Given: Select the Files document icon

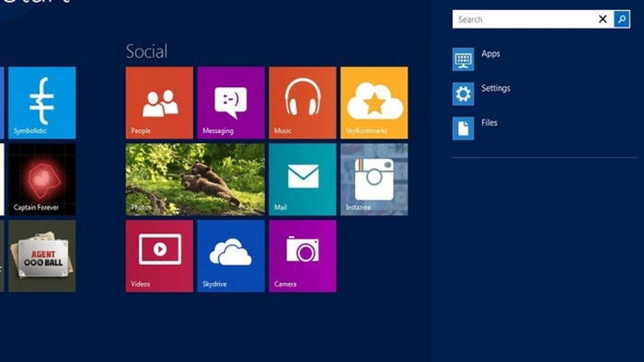Looking at the screenshot, I should [463, 128].
